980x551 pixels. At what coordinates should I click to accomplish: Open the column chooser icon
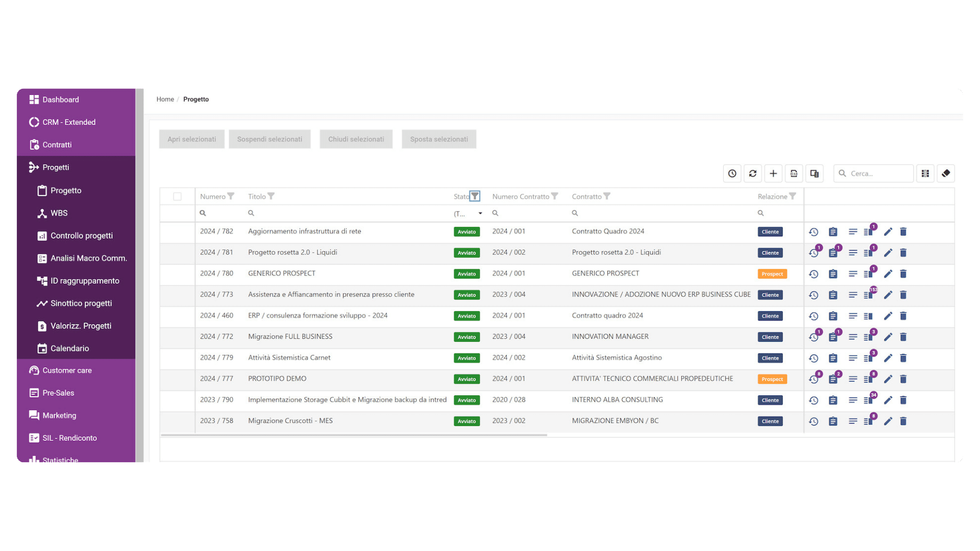[925, 173]
